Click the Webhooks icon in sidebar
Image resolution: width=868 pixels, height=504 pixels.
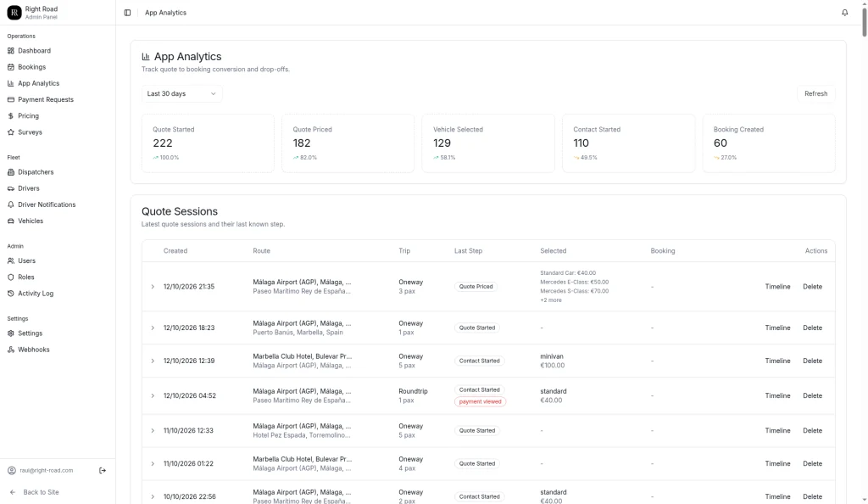(10, 350)
